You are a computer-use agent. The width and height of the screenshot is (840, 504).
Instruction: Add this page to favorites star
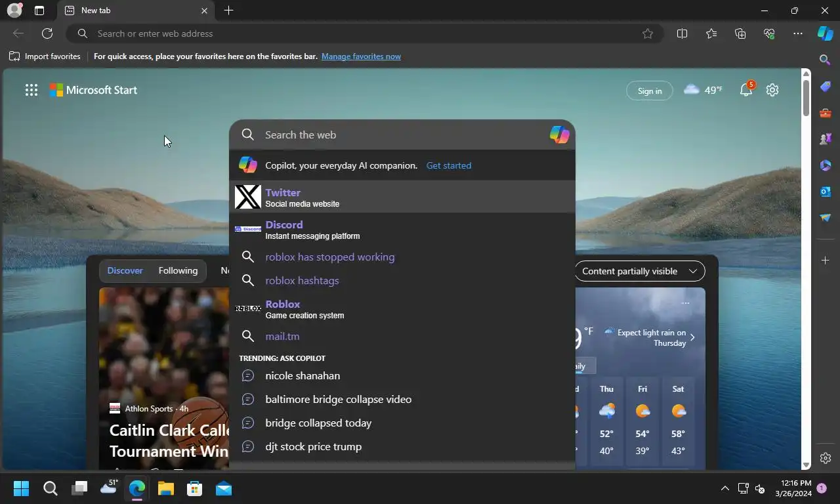(x=648, y=33)
